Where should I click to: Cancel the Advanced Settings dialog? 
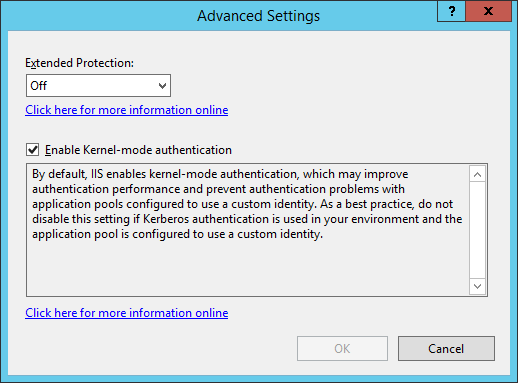[446, 348]
